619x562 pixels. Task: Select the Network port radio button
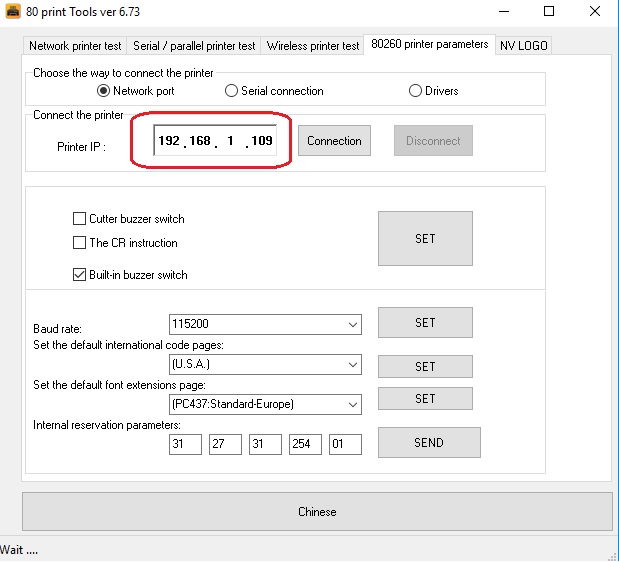coord(104,91)
